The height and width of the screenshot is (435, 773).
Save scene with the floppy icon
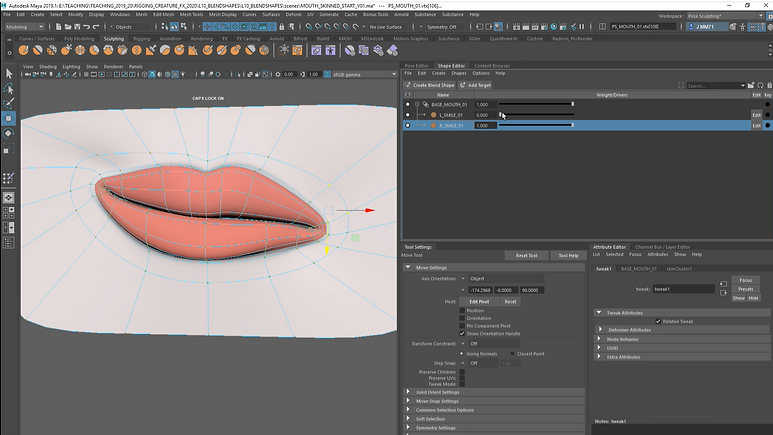point(77,27)
